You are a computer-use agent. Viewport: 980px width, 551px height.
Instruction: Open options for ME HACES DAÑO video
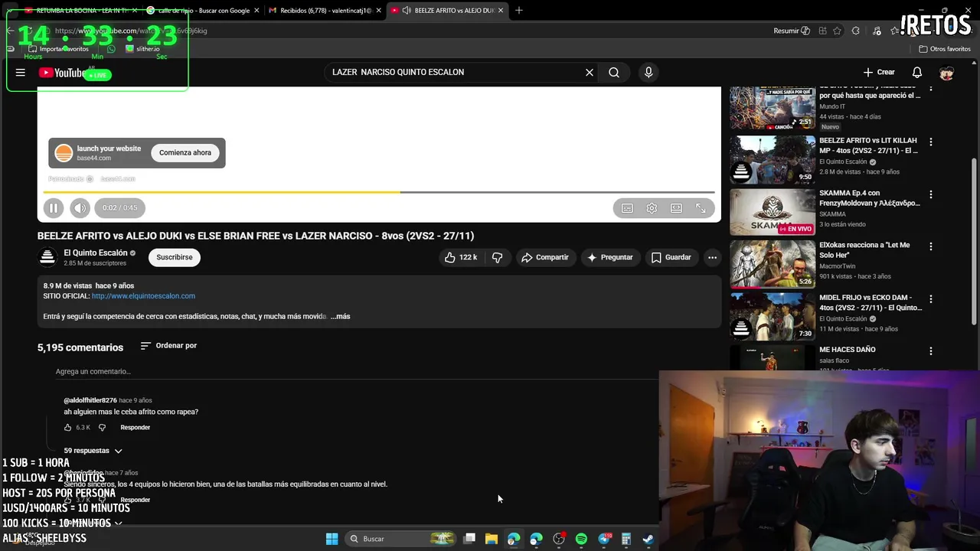pos(931,350)
